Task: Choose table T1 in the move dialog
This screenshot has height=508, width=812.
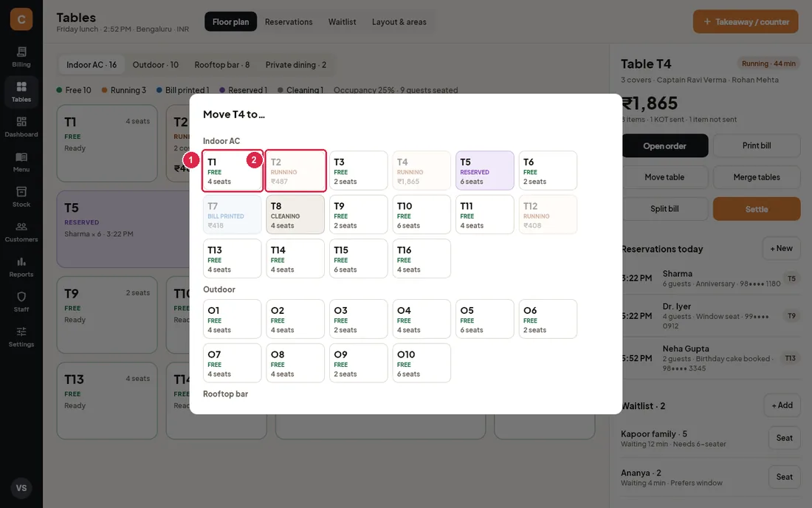Action: click(x=232, y=171)
